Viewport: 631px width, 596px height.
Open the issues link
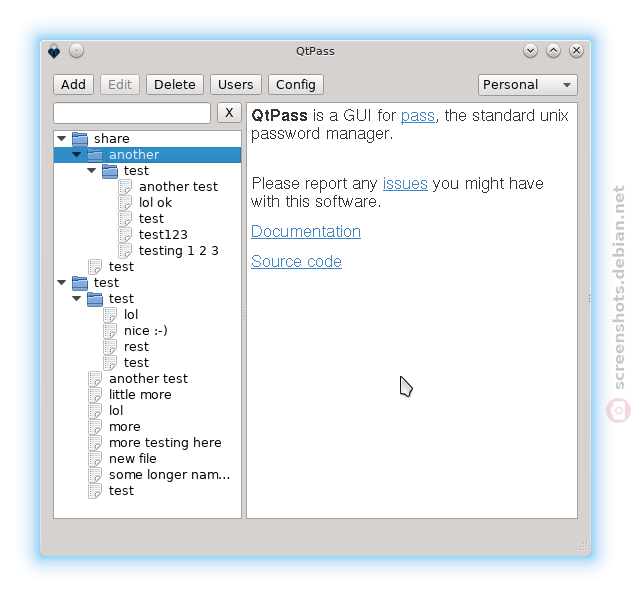pyautogui.click(x=405, y=184)
